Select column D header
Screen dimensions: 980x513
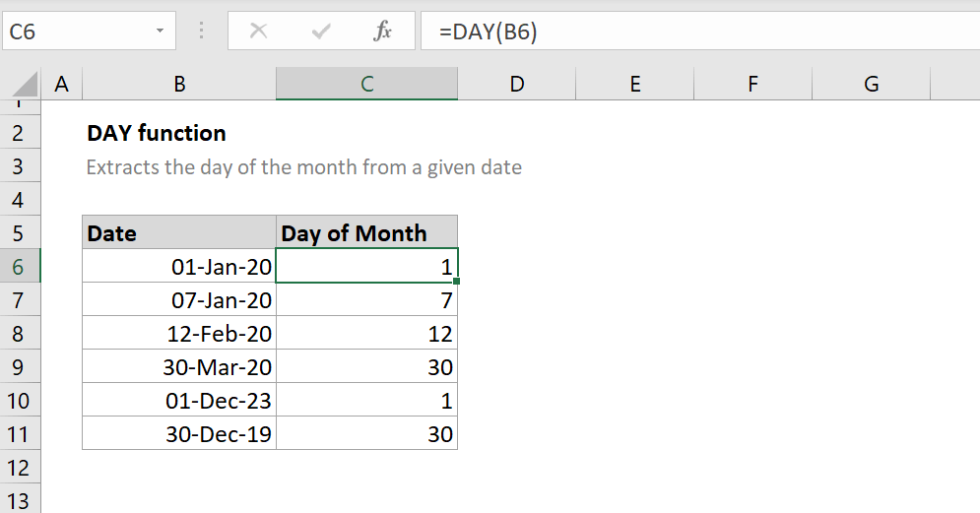point(516,84)
